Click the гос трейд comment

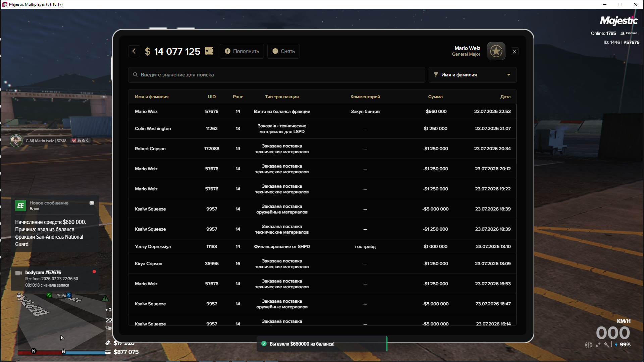pyautogui.click(x=365, y=247)
